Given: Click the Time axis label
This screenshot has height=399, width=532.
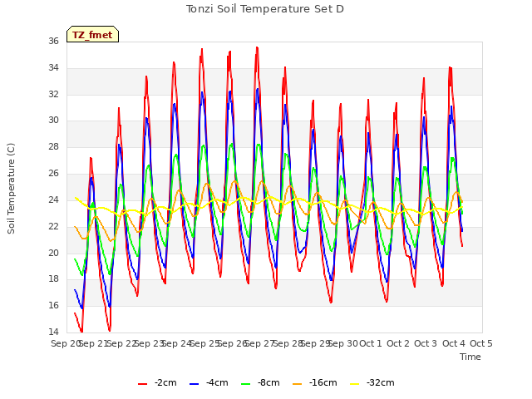Looking at the screenshot, I should 470,357.
